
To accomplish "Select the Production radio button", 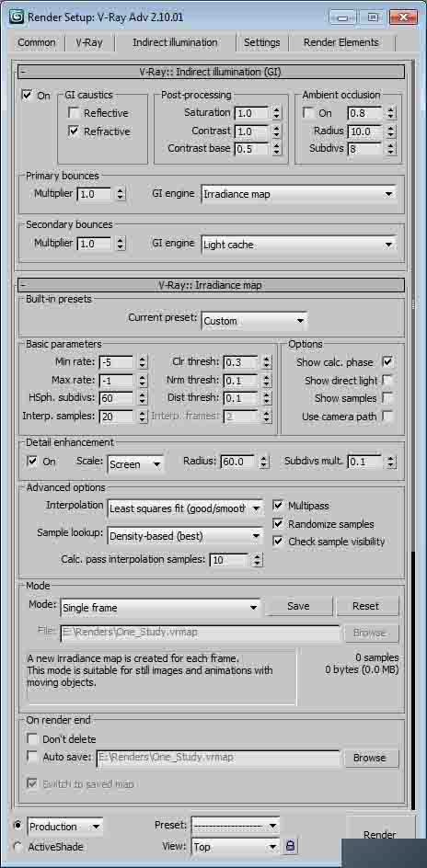I will [17, 826].
